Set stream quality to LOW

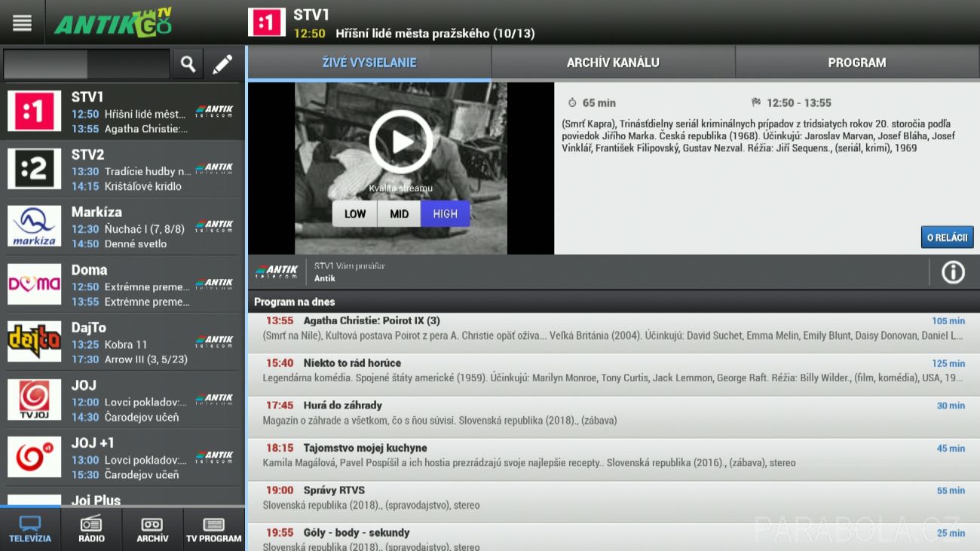click(x=355, y=214)
